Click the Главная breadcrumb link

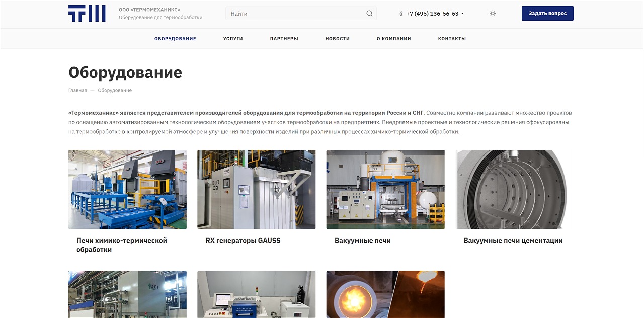[77, 91]
